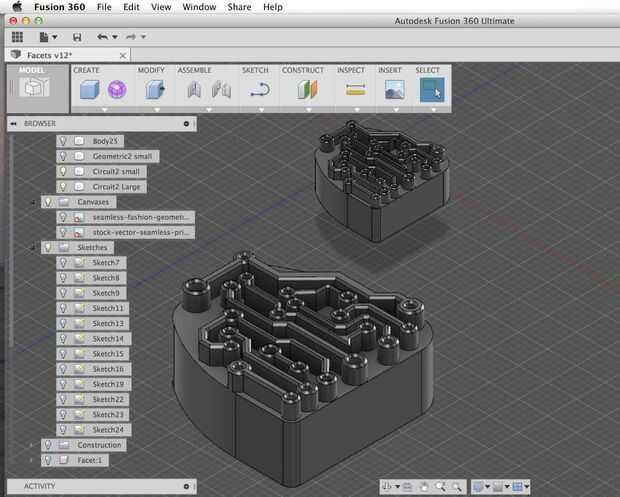Collapse the Canvases folder arrow
The image size is (620, 497).
coord(33,202)
